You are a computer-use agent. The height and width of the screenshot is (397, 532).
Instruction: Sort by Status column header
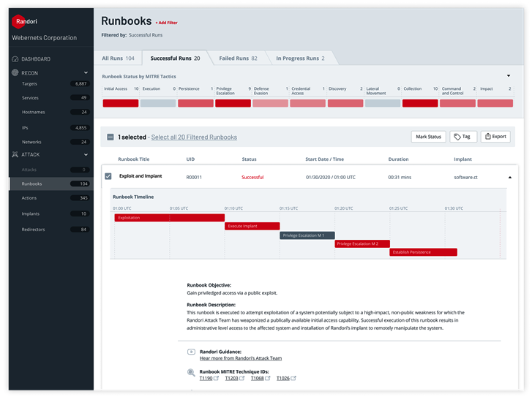249,159
